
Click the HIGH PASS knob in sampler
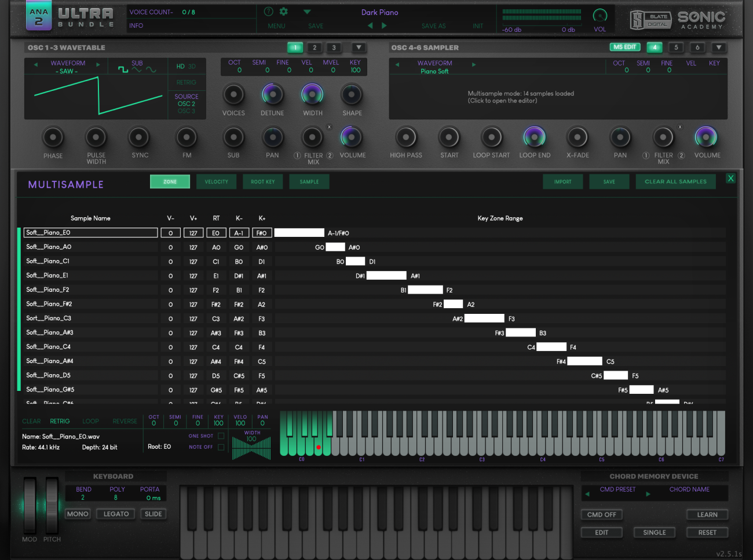(x=406, y=137)
